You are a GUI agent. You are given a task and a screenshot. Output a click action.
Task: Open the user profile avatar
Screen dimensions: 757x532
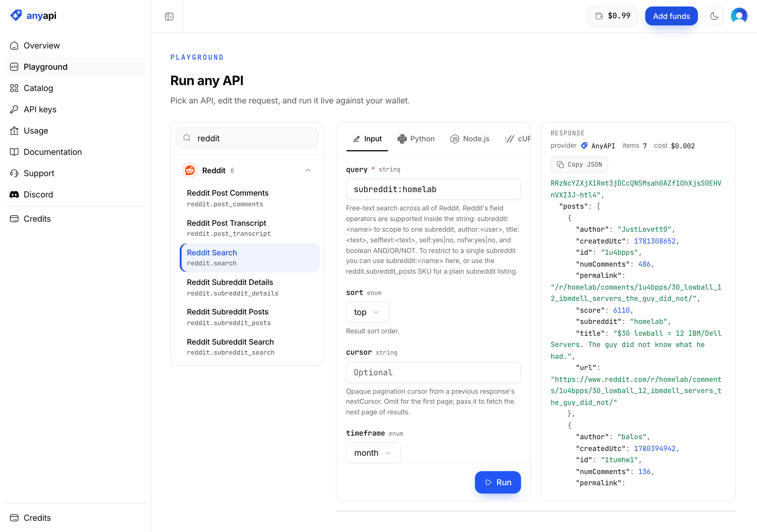click(739, 16)
